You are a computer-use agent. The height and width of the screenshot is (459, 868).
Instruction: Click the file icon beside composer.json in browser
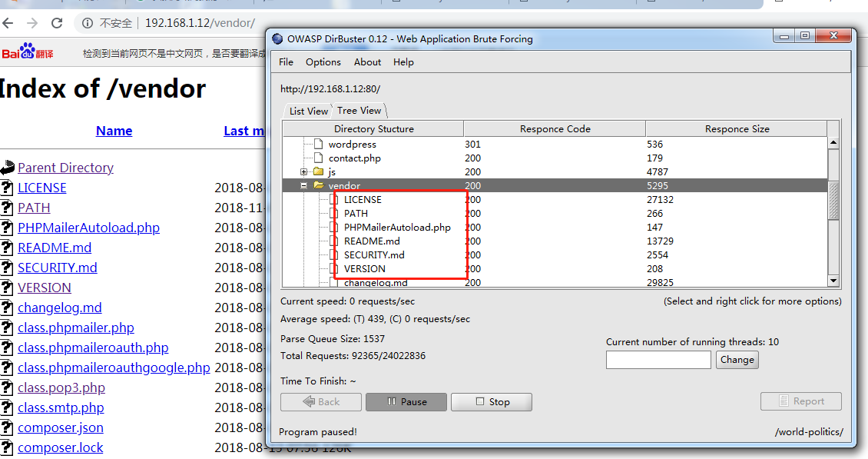pos(7,427)
